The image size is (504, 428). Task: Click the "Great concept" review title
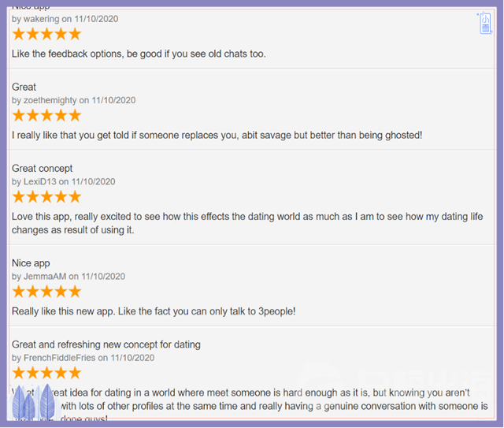[x=42, y=168]
